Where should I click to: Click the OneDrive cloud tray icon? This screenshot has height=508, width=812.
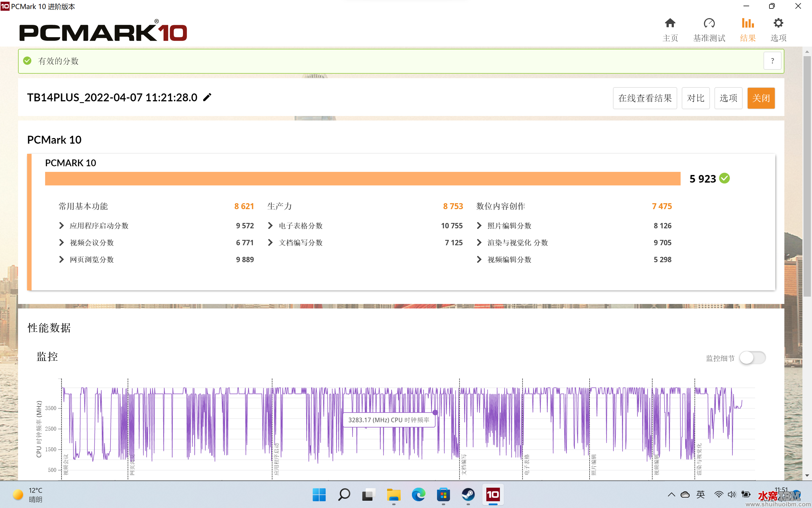tap(685, 494)
